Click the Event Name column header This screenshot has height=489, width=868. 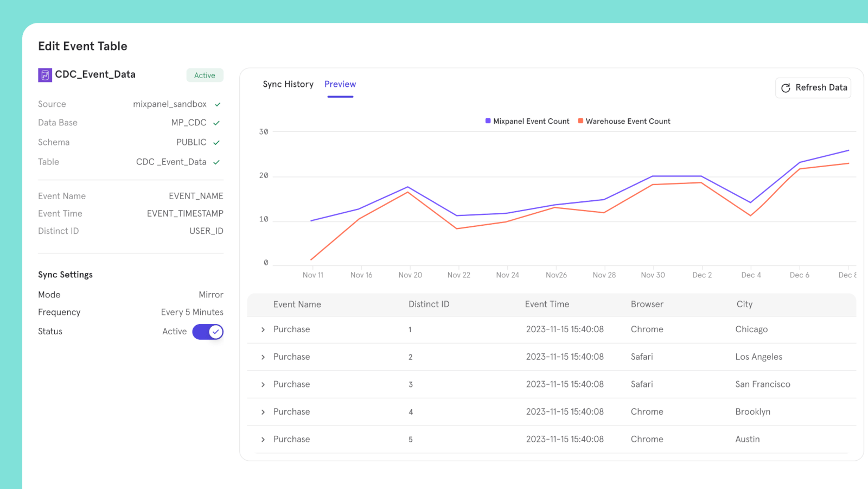pyautogui.click(x=297, y=304)
